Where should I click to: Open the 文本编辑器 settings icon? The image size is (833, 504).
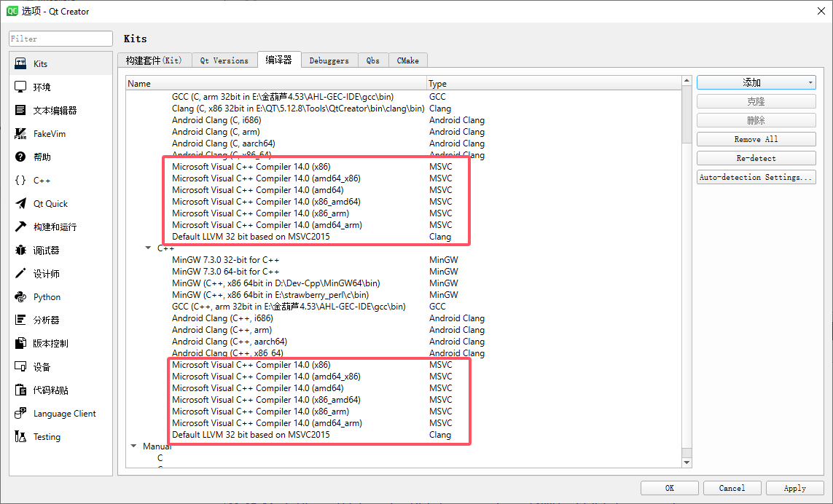(x=20, y=111)
